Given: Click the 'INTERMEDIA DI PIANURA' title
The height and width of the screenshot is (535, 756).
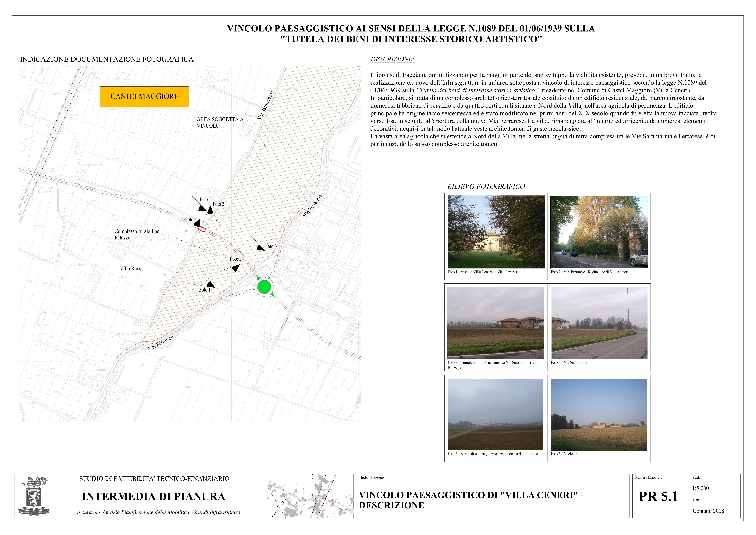Looking at the screenshot, I should 153,497.
